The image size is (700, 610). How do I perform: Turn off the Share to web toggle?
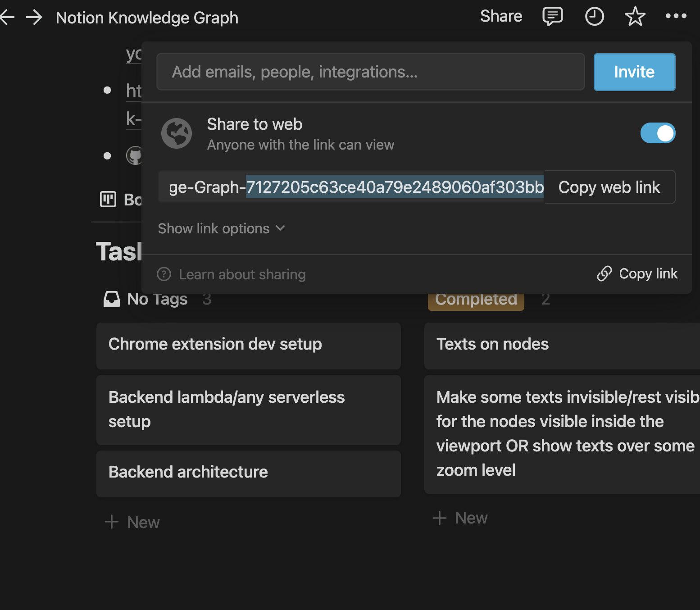coord(658,133)
